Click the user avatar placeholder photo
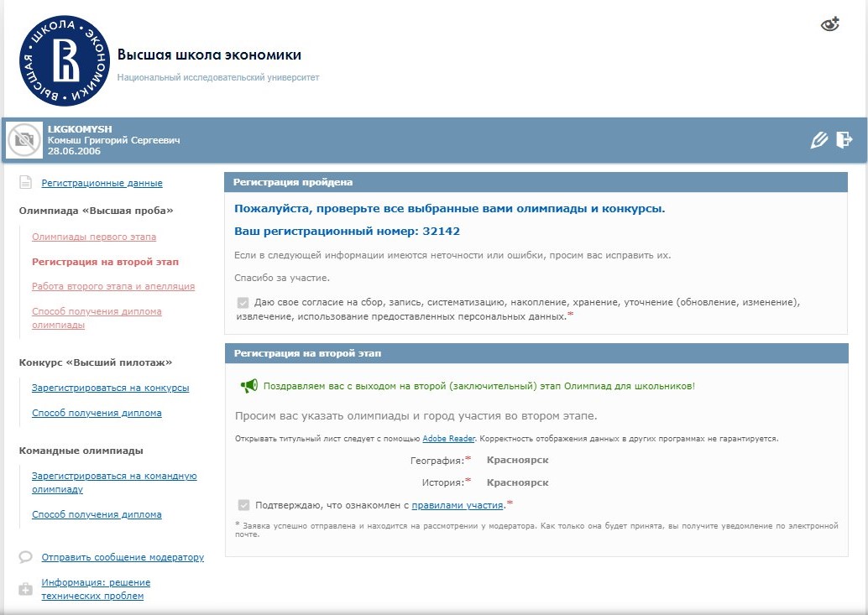The image size is (868, 615). [x=24, y=140]
